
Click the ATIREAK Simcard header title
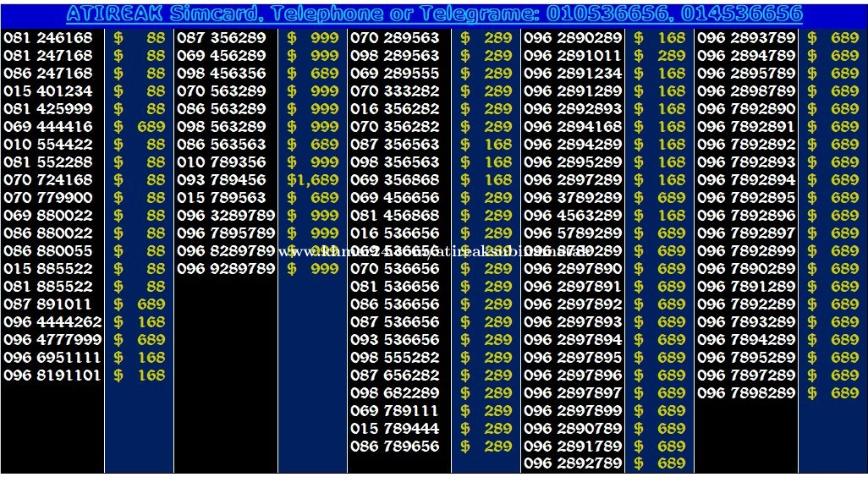pyautogui.click(x=434, y=14)
